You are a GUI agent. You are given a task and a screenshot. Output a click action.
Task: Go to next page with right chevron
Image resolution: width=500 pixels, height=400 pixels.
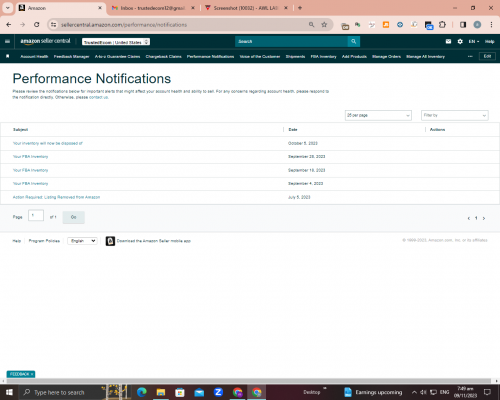coord(484,218)
